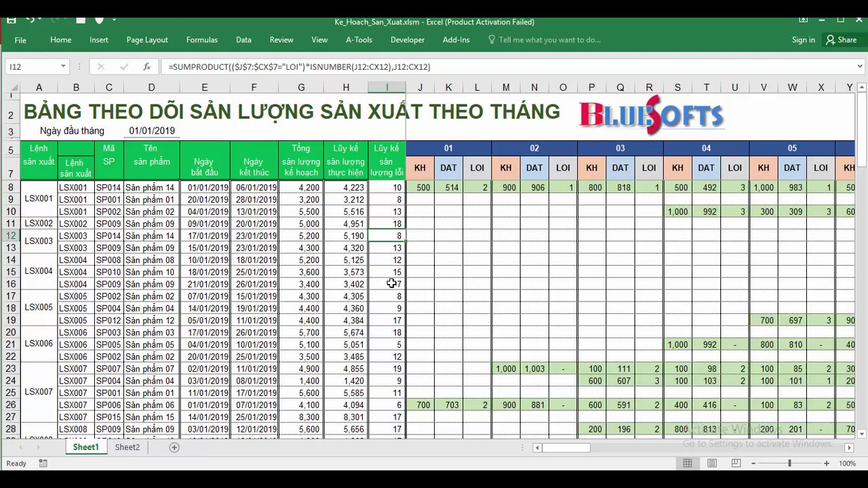Viewport: 868px width, 488px height.
Task: Click the Ready status bar text
Action: click(x=16, y=464)
